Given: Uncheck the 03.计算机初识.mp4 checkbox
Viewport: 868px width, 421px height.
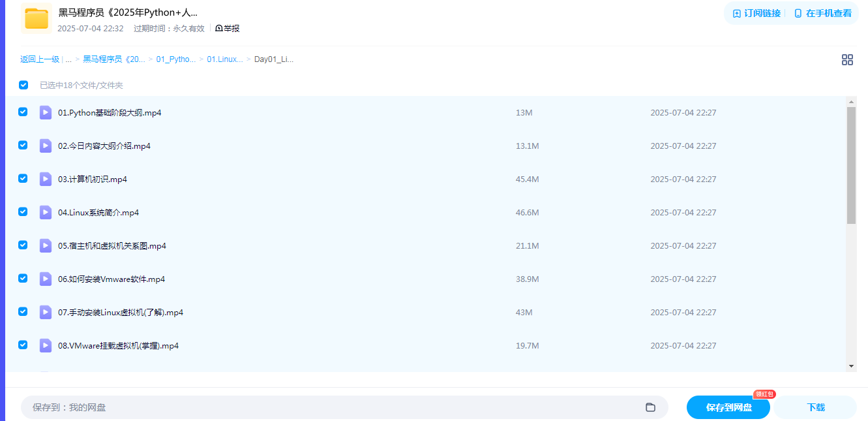Looking at the screenshot, I should tap(23, 178).
